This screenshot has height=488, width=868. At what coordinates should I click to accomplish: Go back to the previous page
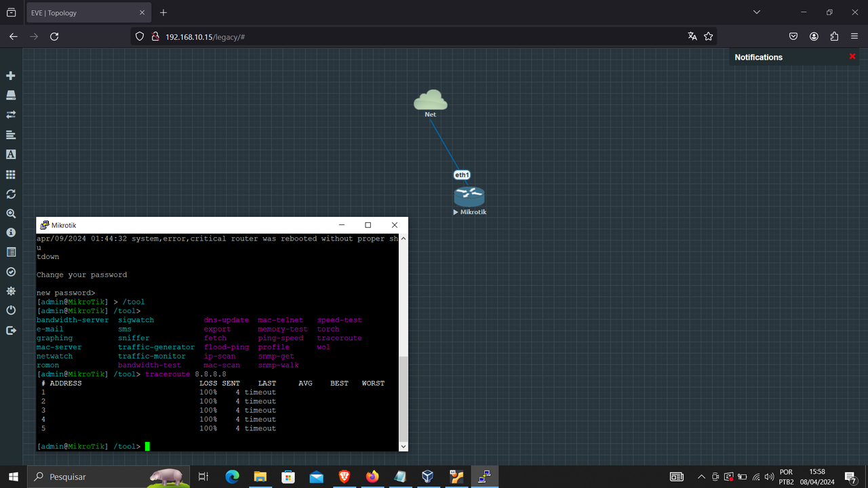[14, 37]
